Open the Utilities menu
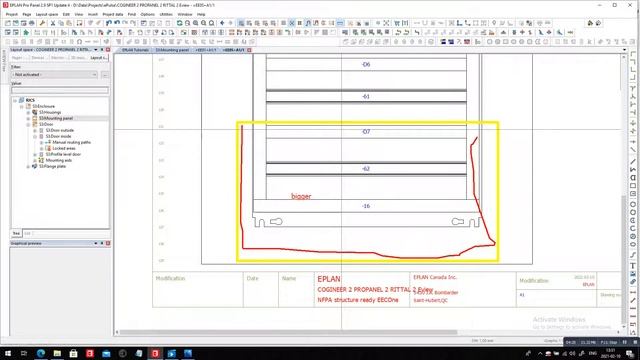This screenshot has height=360, width=640. (166, 14)
